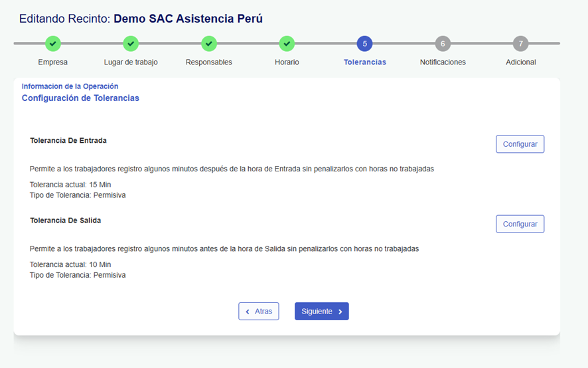
Task: Click the blue step 5 circle
Action: click(364, 44)
